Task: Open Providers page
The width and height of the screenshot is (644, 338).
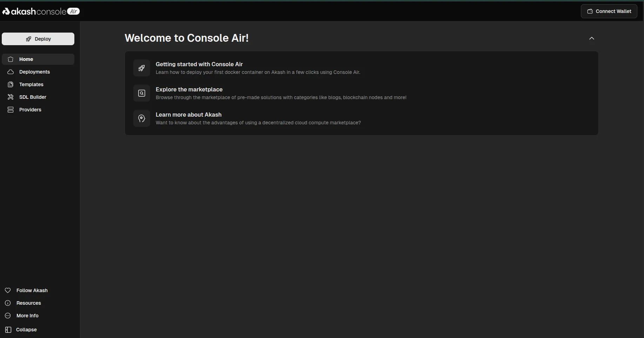Action: (x=38, y=110)
